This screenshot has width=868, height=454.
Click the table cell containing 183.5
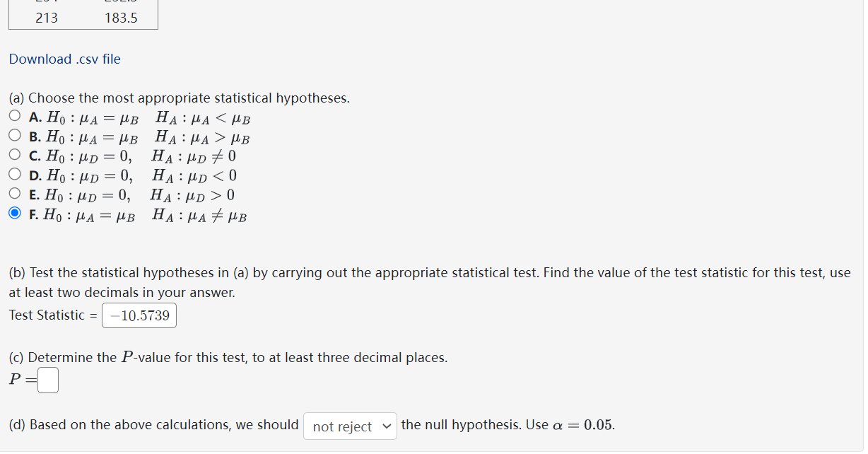122,18
